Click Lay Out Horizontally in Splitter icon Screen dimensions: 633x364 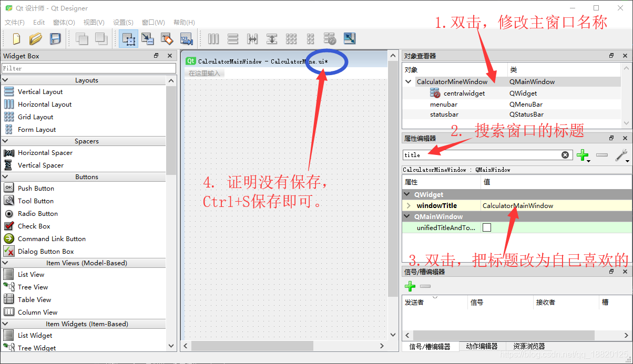click(x=252, y=38)
